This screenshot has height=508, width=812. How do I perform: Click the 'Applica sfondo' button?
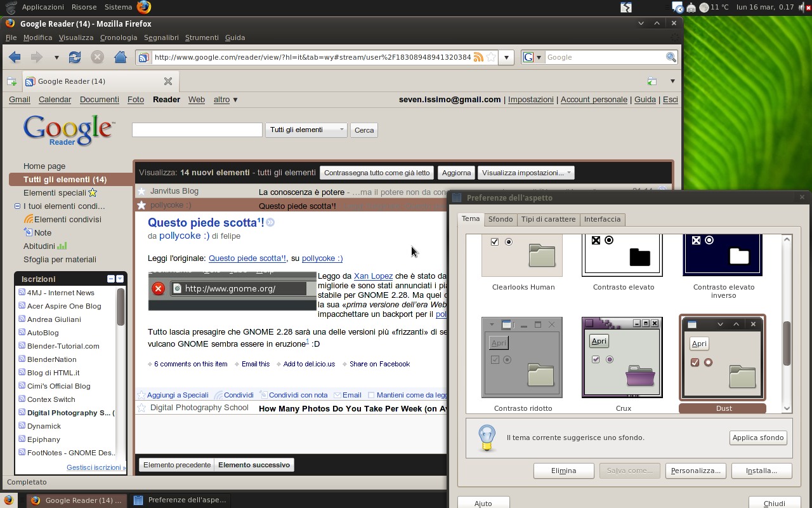(758, 438)
